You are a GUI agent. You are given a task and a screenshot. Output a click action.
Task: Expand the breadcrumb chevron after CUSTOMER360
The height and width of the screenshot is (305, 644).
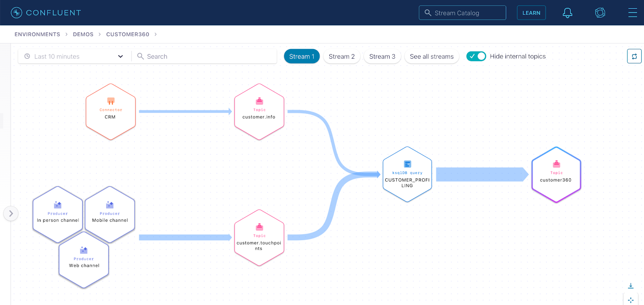coord(155,34)
